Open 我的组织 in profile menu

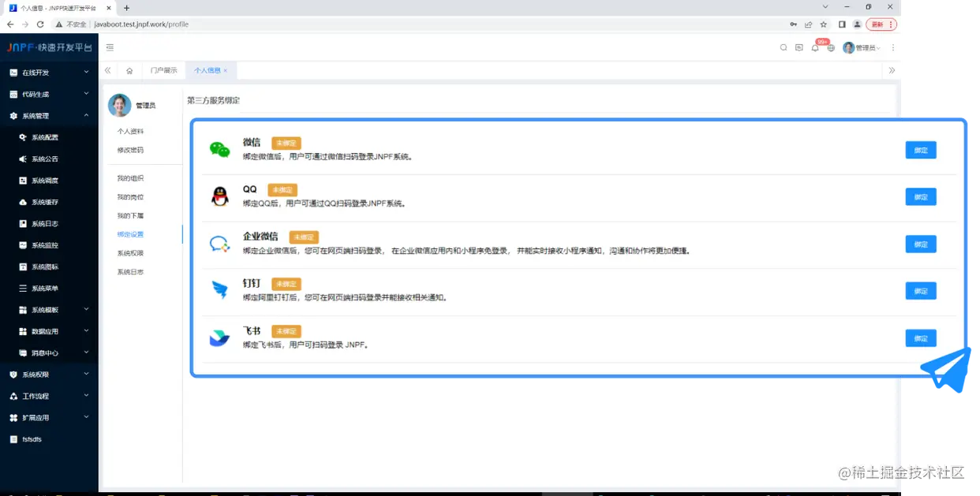pyautogui.click(x=130, y=178)
